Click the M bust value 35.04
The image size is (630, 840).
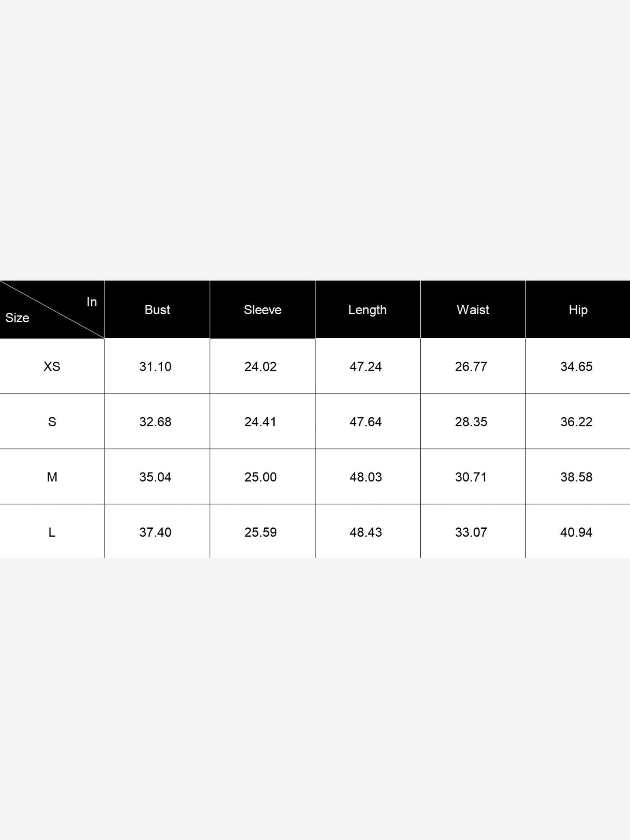155,477
